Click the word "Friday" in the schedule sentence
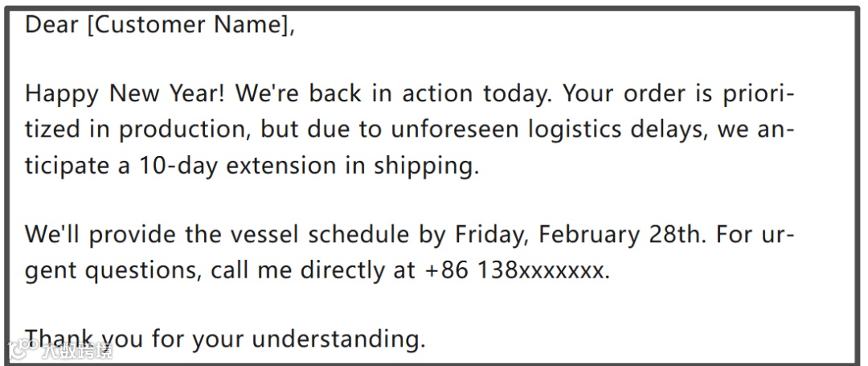The image size is (868, 366). 488,236
